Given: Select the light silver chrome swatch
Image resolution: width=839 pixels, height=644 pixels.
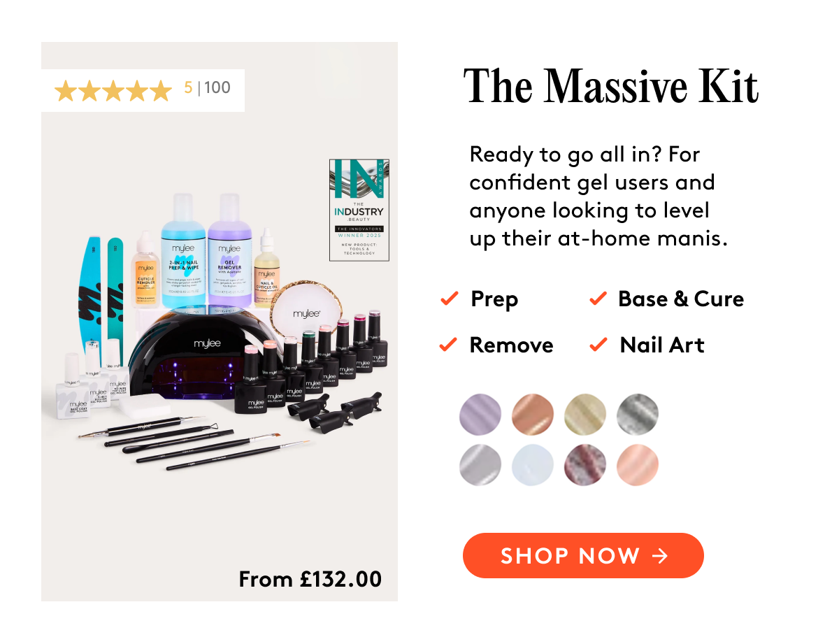Looking at the screenshot, I should pyautogui.click(x=480, y=466).
